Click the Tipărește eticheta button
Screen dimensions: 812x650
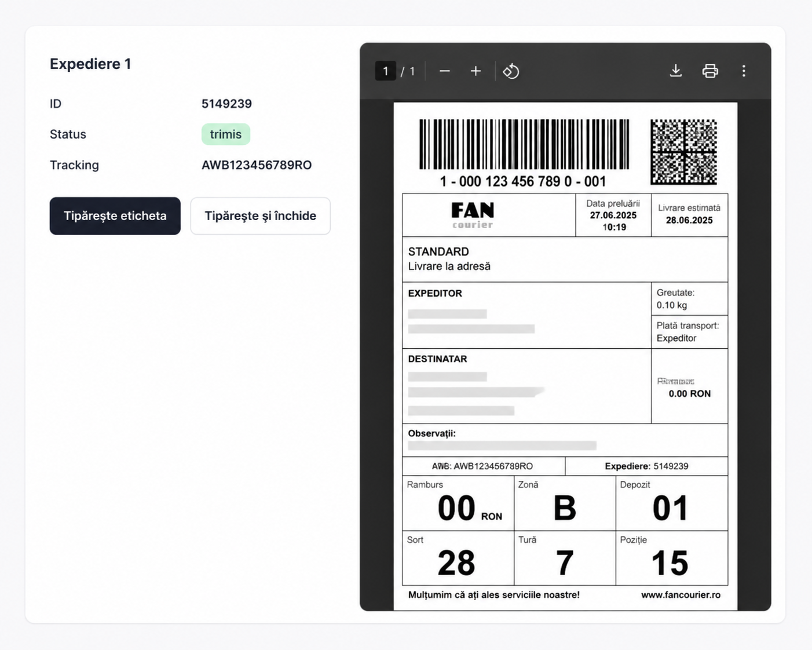click(x=115, y=216)
